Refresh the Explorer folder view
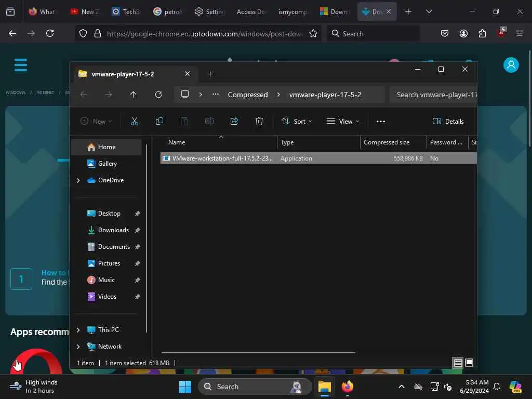 coord(158,95)
